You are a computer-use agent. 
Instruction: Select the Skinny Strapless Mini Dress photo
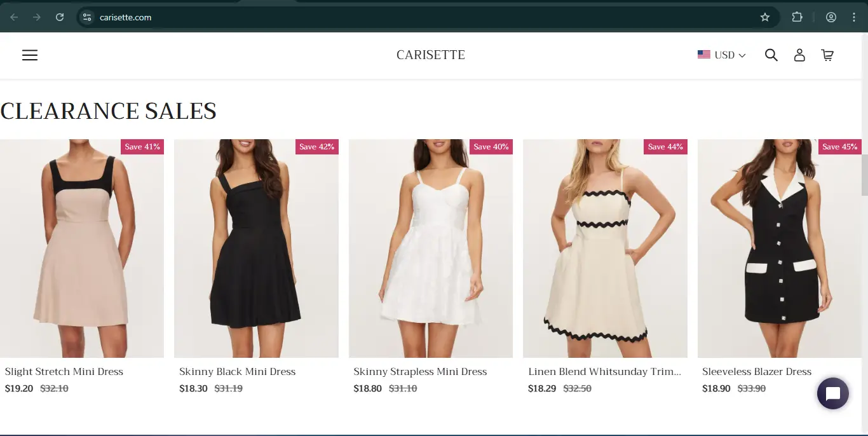click(430, 248)
